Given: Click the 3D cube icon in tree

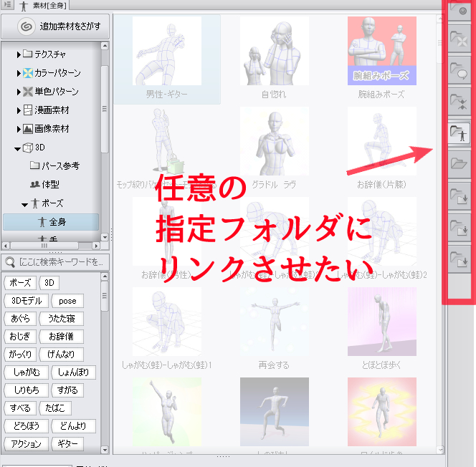Looking at the screenshot, I should 28,148.
